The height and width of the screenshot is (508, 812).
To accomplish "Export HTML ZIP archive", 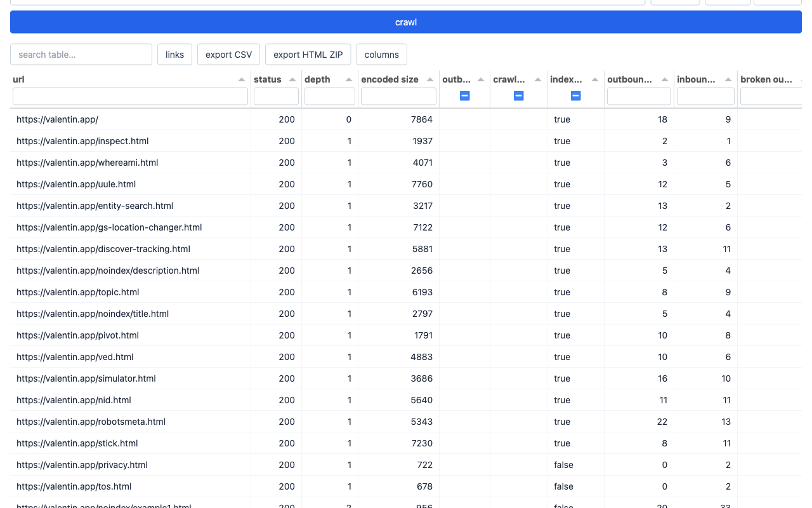I will [308, 55].
